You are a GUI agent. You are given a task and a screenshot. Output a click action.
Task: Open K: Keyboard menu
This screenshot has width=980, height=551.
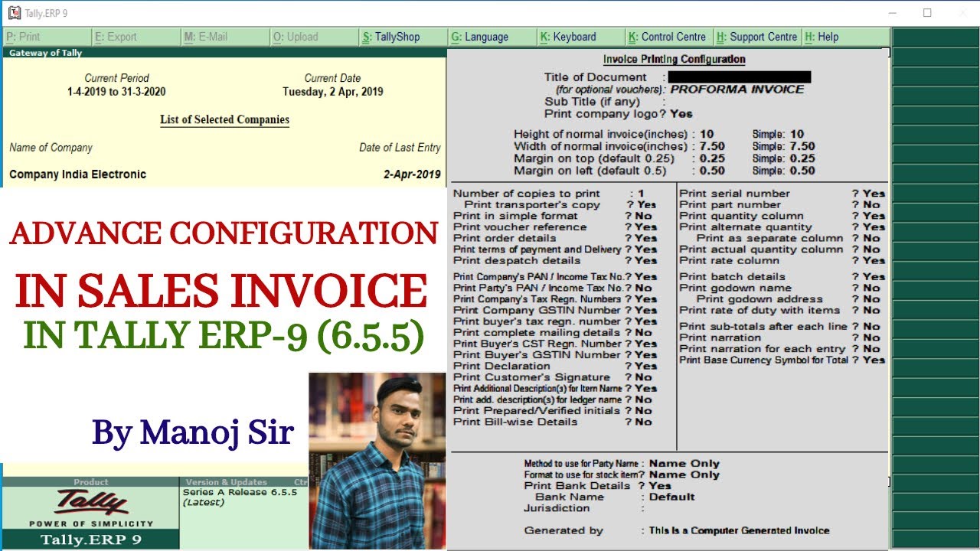(580, 37)
